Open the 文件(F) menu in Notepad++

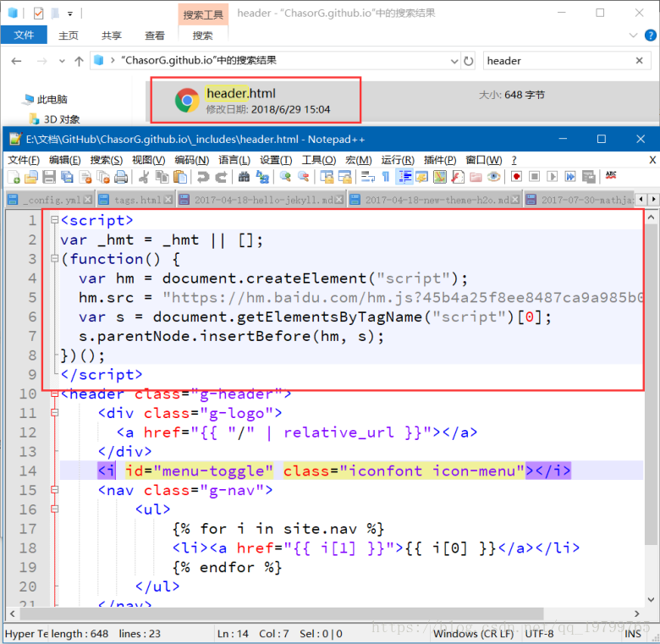[24, 161]
